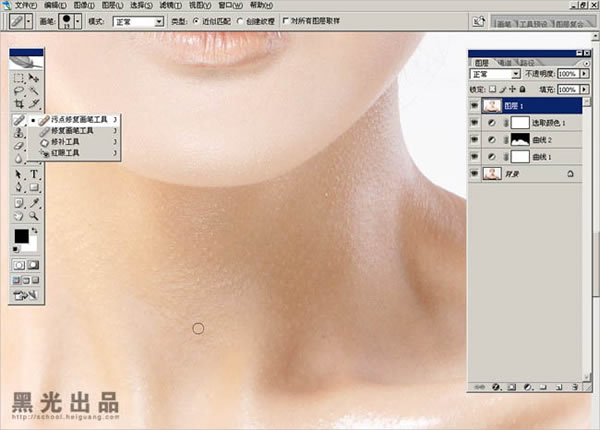Select the Eraser tool
The height and width of the screenshot is (430, 600).
[18, 146]
